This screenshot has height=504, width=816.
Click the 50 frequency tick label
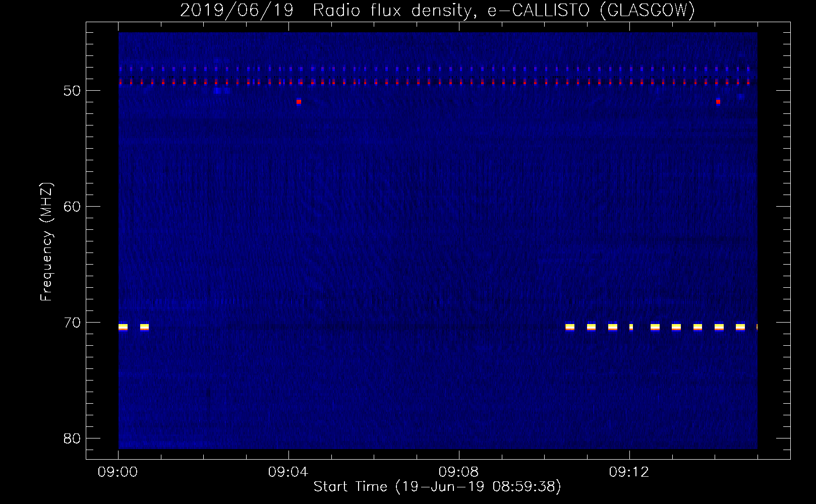[72, 91]
